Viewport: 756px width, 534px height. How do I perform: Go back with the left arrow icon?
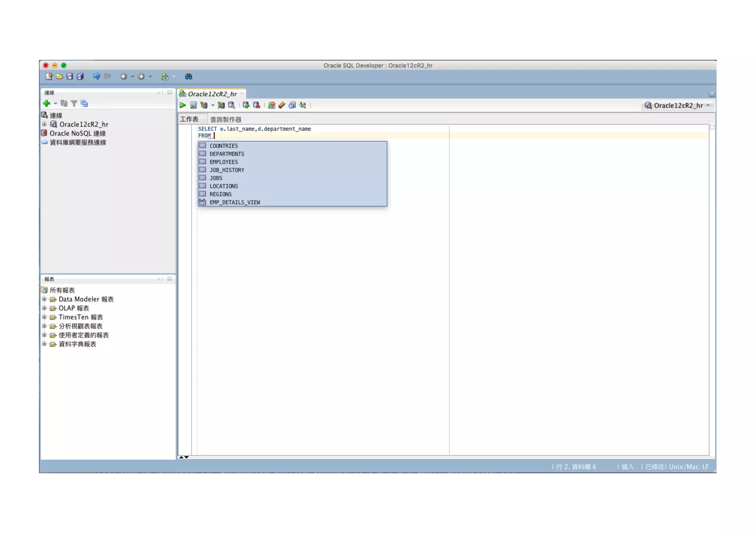(124, 76)
